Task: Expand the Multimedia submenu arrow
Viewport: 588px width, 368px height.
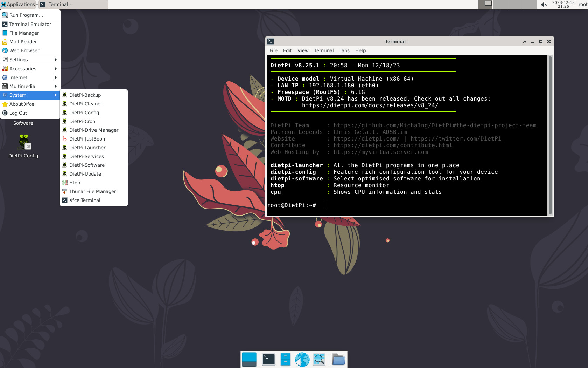Action: (55, 86)
